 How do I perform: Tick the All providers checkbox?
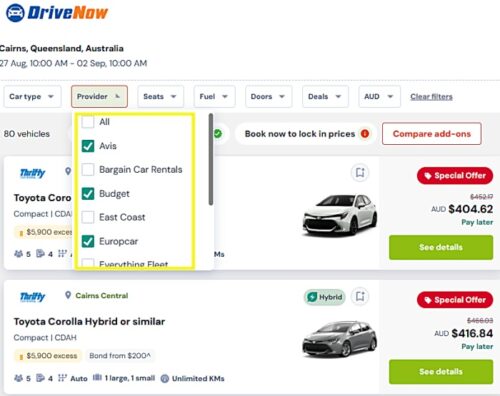[x=88, y=122]
